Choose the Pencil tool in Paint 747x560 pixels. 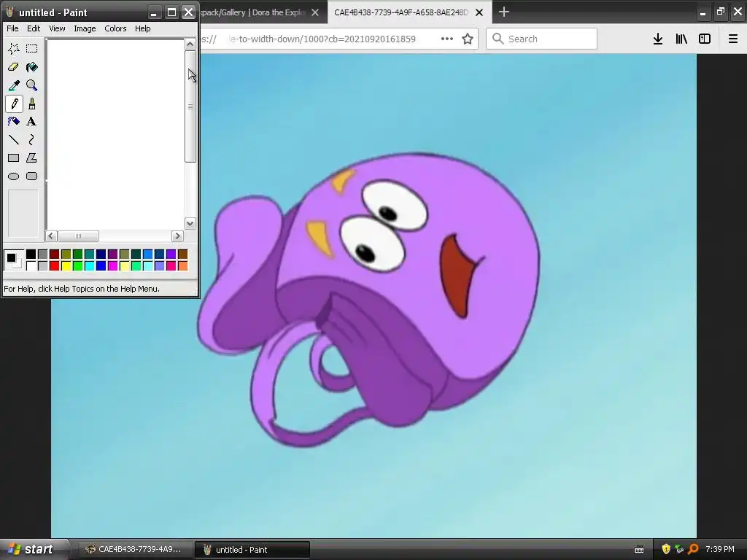coord(13,104)
